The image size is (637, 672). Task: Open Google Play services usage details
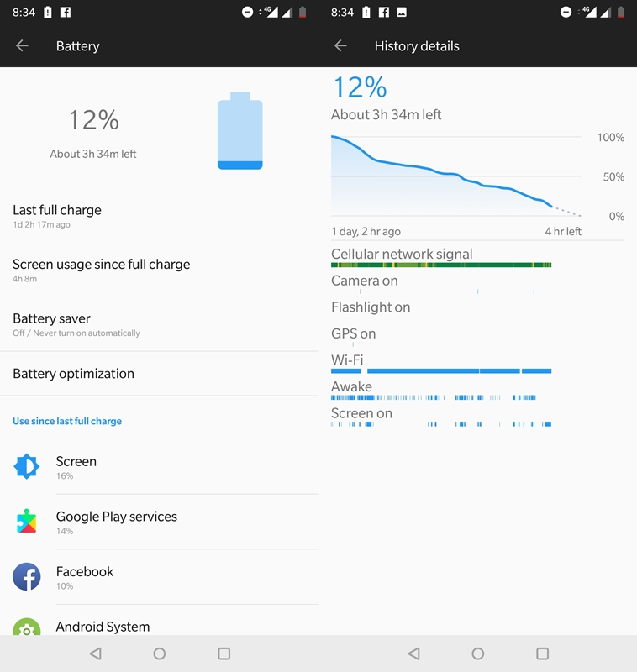160,522
